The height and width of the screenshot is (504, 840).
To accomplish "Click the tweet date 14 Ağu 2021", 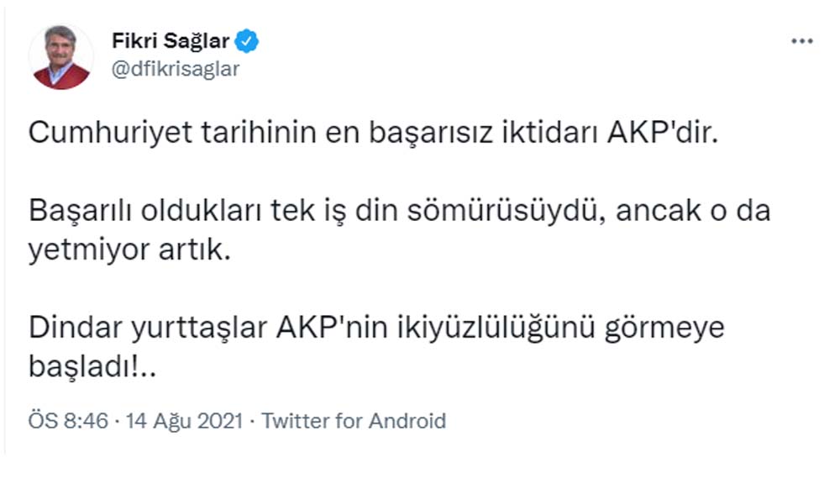I will (184, 420).
